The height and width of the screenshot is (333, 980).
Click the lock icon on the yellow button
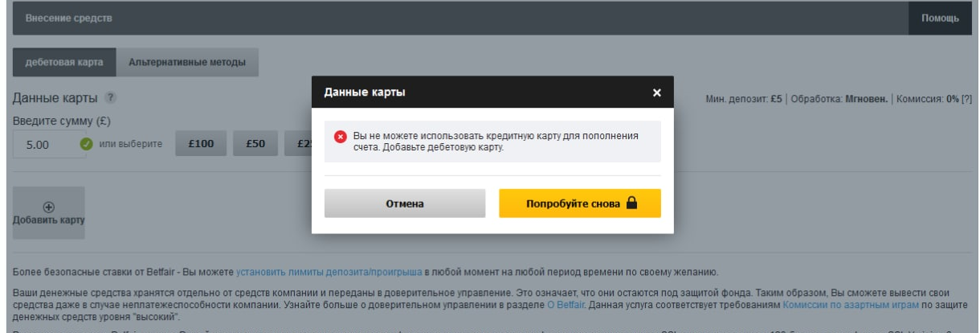coord(631,203)
